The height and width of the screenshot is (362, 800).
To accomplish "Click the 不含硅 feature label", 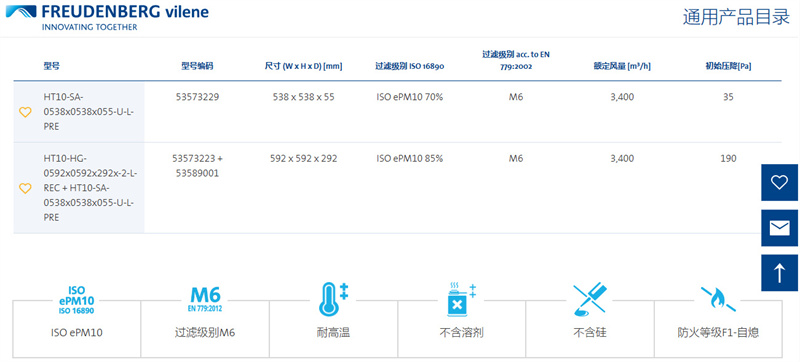I will pos(590,333).
